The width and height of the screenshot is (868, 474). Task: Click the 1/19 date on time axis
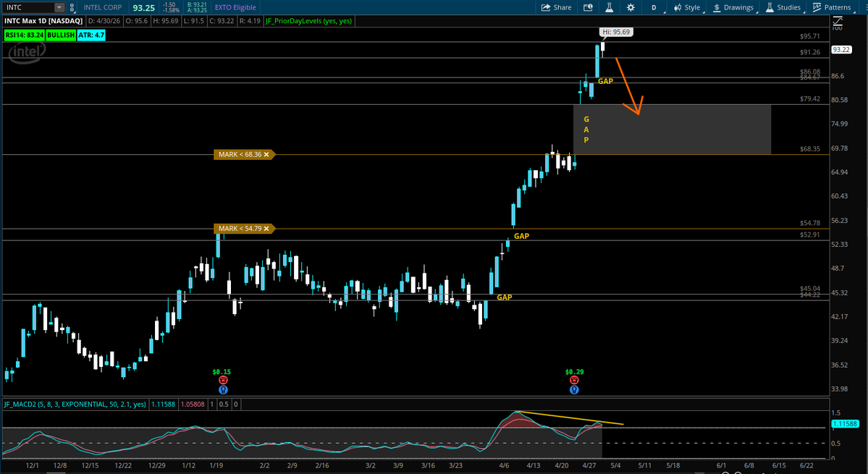(216, 466)
